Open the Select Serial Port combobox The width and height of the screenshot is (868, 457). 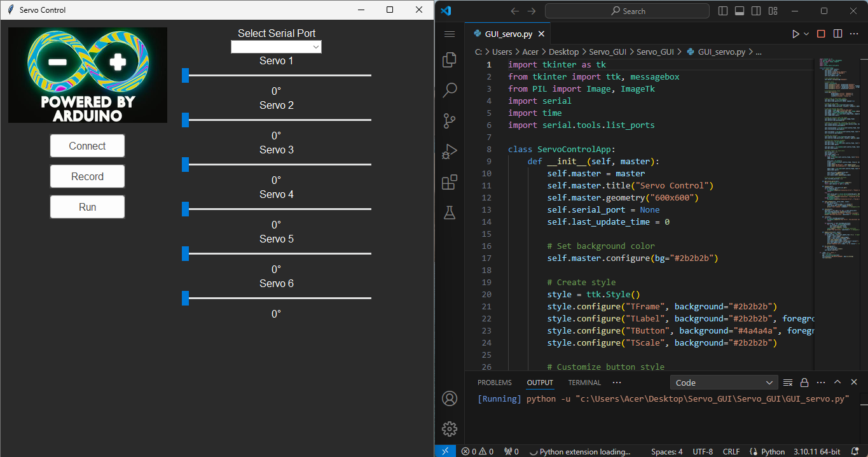tap(276, 47)
